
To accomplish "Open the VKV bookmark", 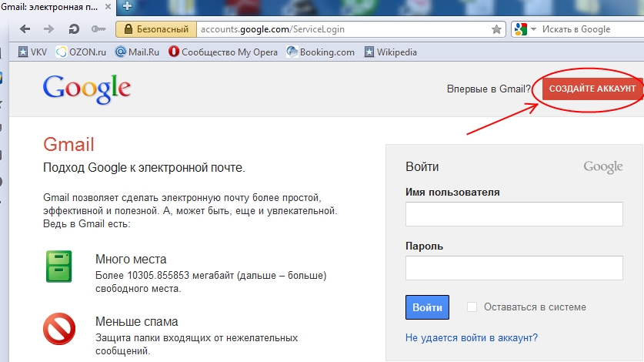I will [33, 52].
